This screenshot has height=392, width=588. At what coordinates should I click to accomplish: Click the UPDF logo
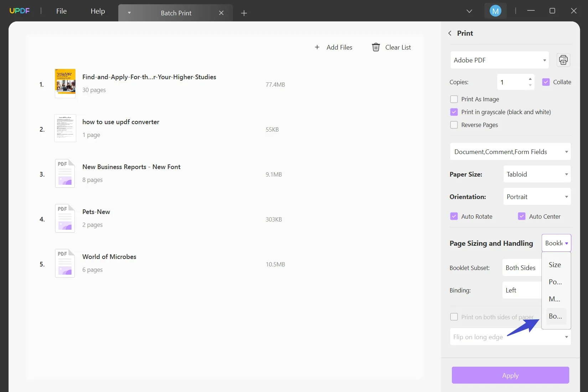[x=20, y=10]
